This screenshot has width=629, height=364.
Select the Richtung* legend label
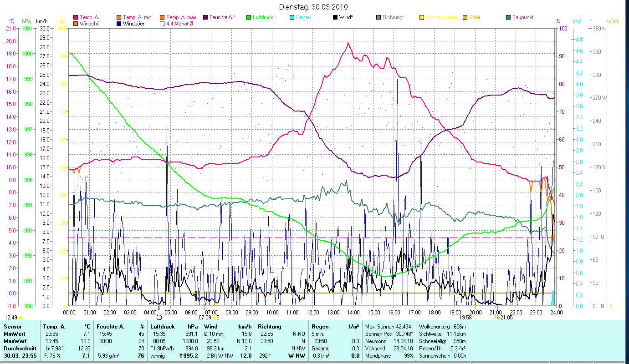point(393,18)
